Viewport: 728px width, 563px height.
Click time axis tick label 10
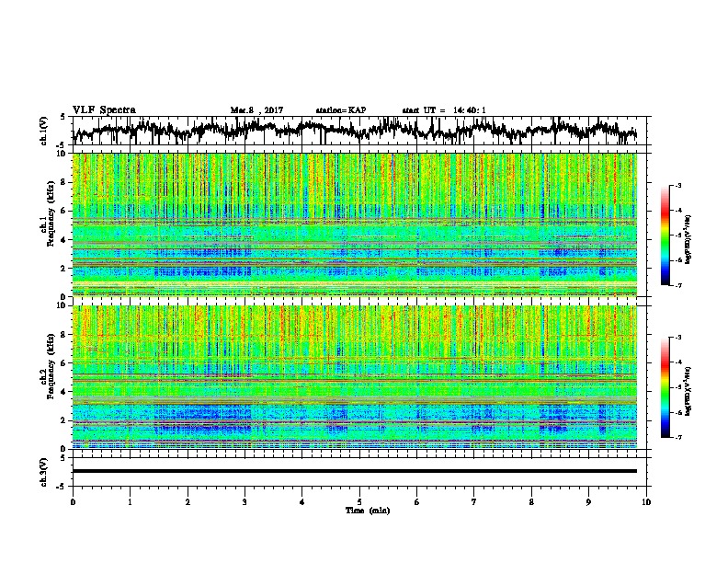646,502
